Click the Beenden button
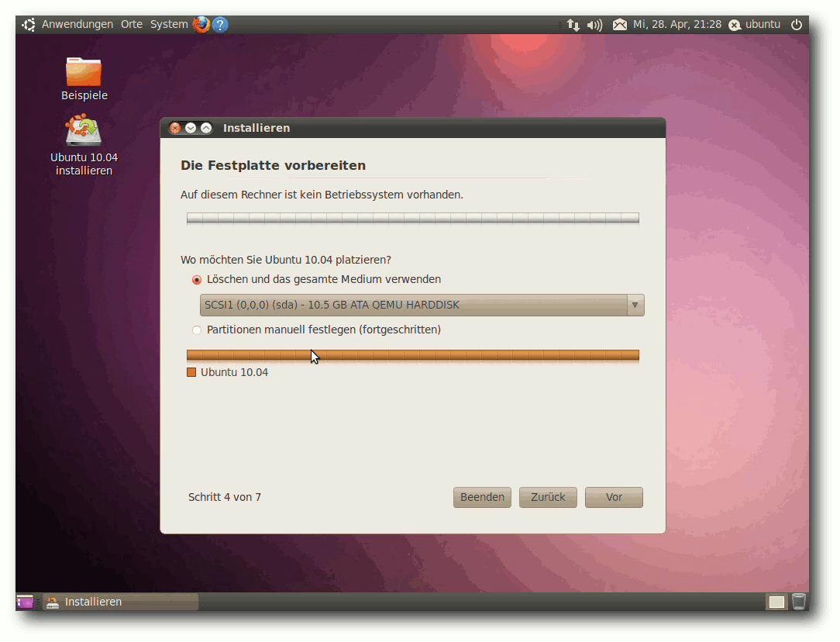 pos(482,497)
